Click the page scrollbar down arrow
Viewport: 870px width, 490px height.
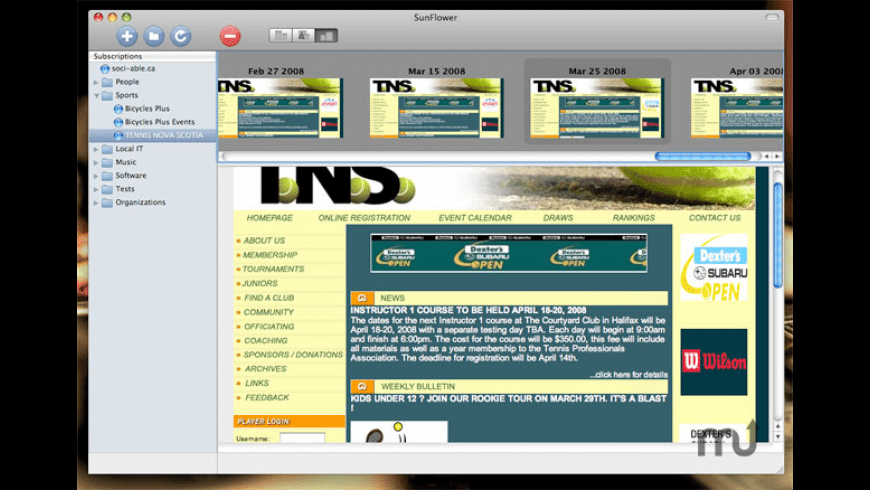[x=778, y=437]
